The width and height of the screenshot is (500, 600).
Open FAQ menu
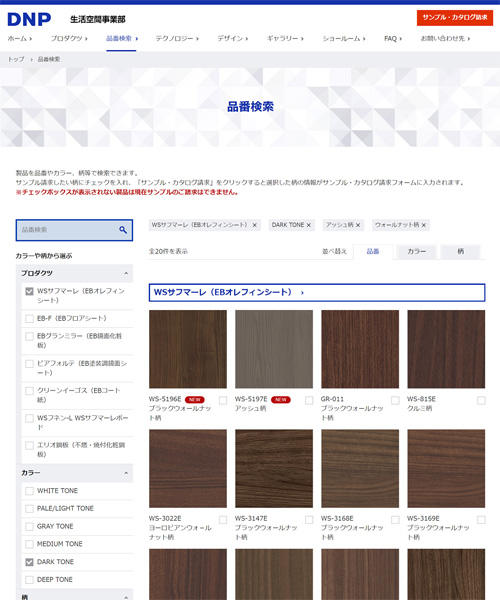393,38
